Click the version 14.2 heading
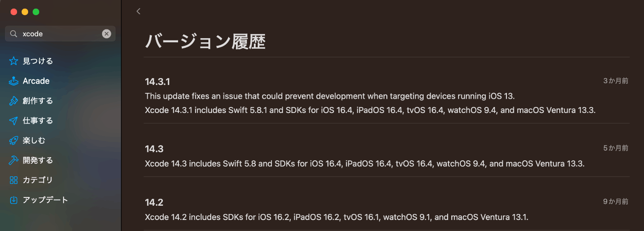 (x=154, y=203)
